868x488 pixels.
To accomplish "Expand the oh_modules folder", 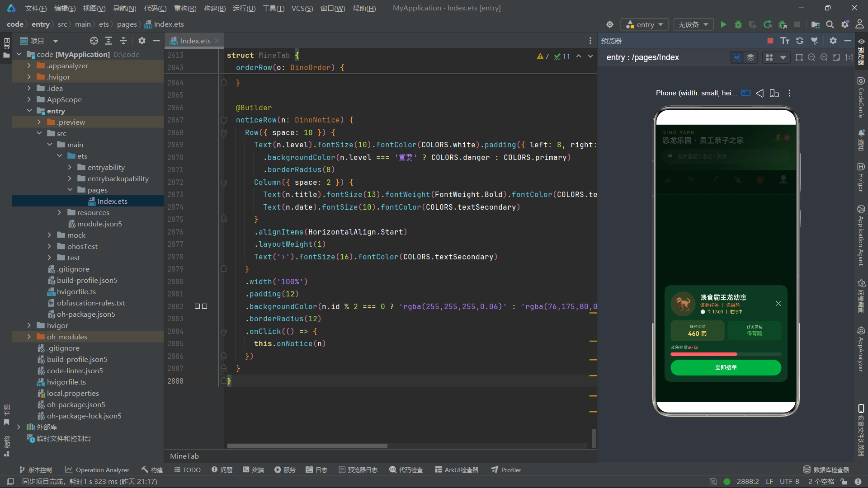I will pos(29,337).
